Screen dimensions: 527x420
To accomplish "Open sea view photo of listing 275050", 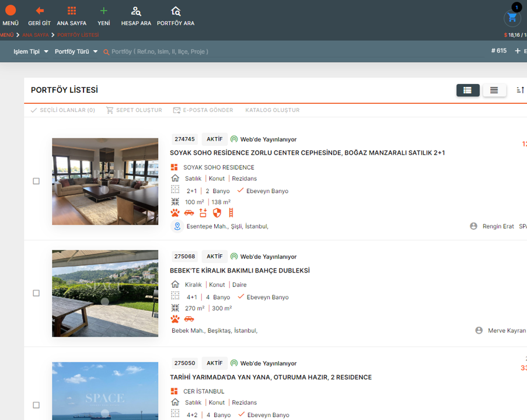I will click(105, 391).
